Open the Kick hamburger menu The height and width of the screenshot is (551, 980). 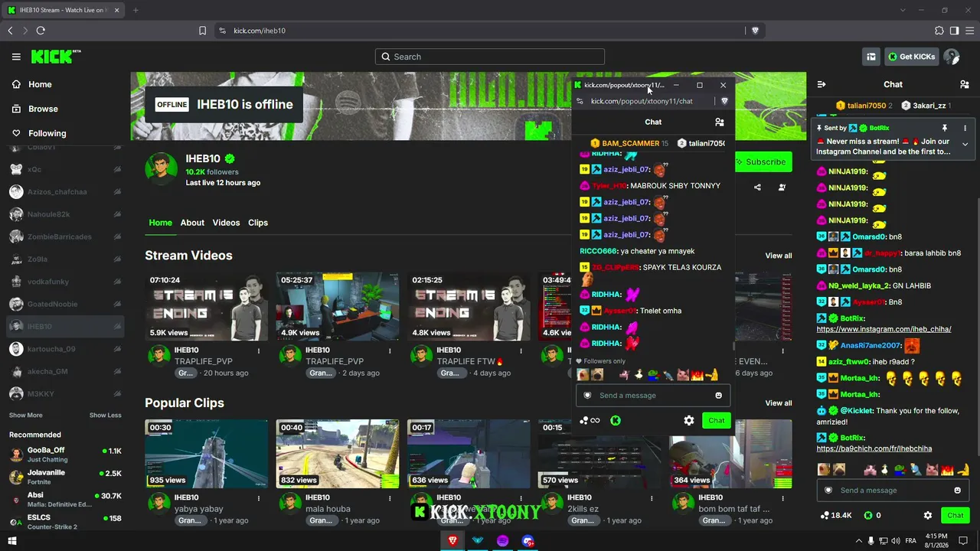click(16, 57)
